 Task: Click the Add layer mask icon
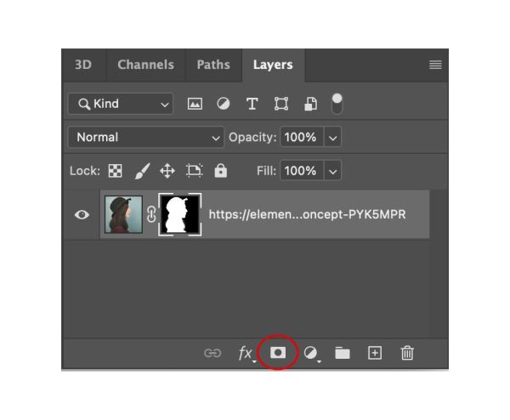pos(278,352)
